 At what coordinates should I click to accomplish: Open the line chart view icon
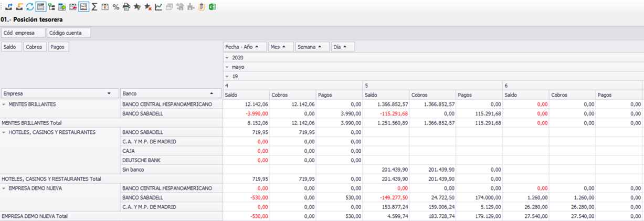click(159, 7)
